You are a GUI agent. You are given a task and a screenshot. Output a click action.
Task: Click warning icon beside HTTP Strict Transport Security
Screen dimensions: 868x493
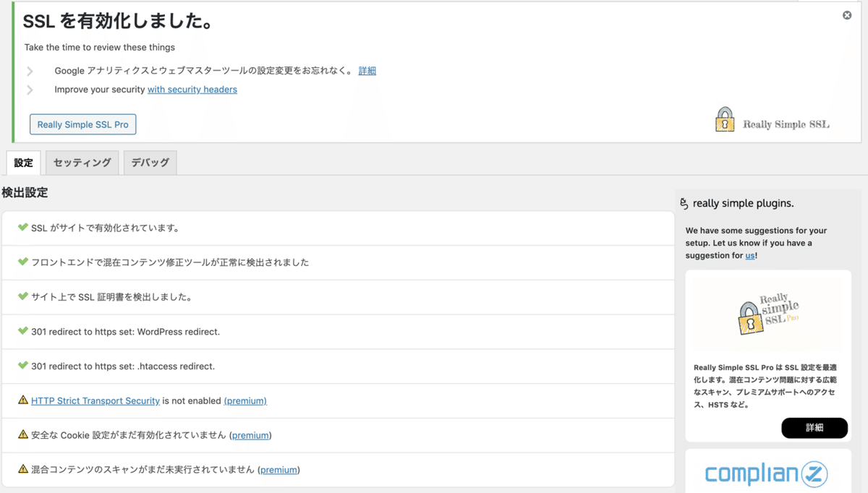[23, 400]
